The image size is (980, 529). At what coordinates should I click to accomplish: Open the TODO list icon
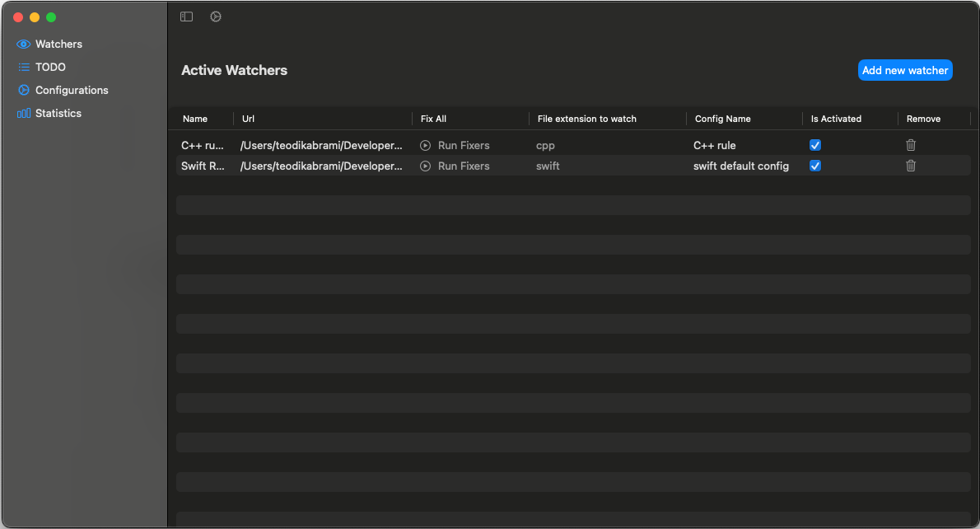pyautogui.click(x=24, y=67)
